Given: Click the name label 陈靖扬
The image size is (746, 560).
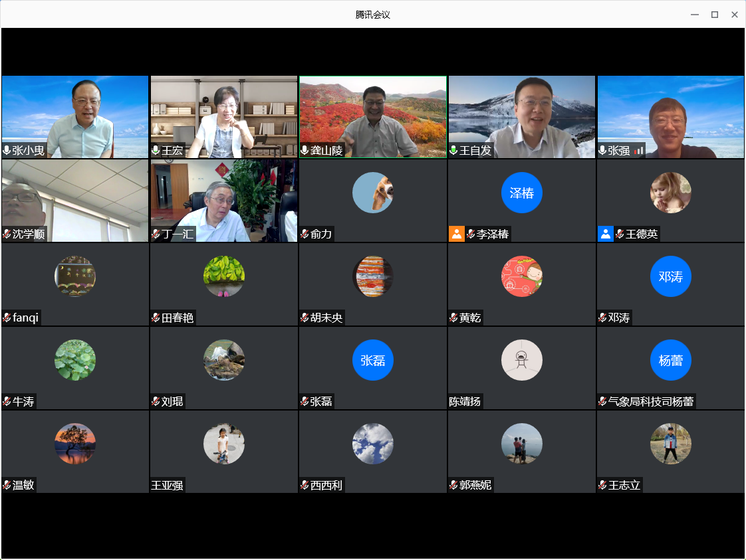Looking at the screenshot, I should pyautogui.click(x=465, y=402).
